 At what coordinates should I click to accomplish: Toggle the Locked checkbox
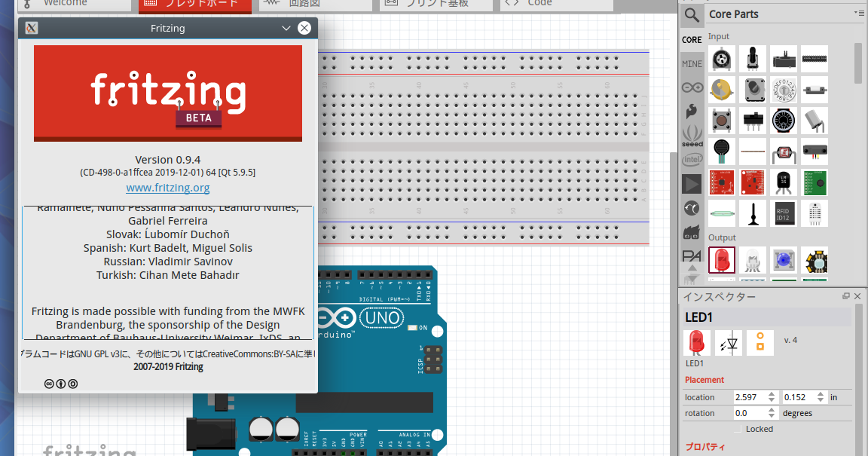(x=737, y=430)
